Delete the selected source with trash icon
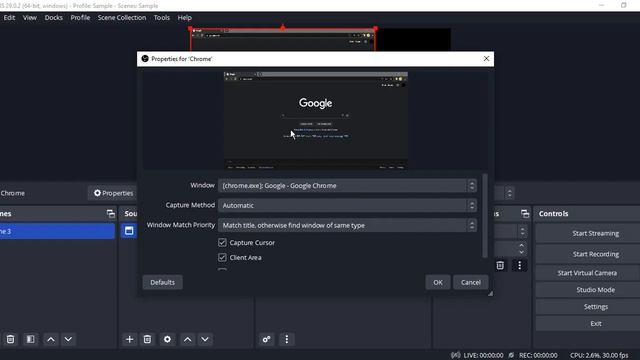This screenshot has height=360, width=640. (147, 339)
